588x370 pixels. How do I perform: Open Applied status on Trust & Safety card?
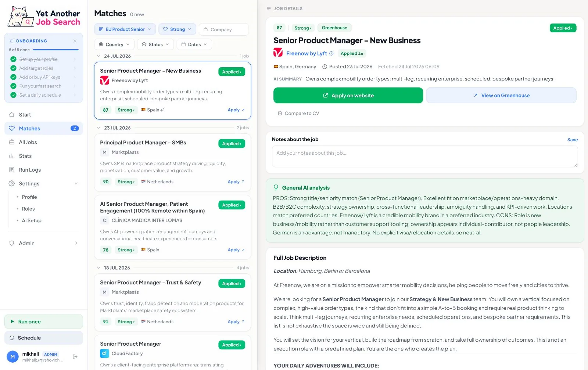pyautogui.click(x=232, y=284)
